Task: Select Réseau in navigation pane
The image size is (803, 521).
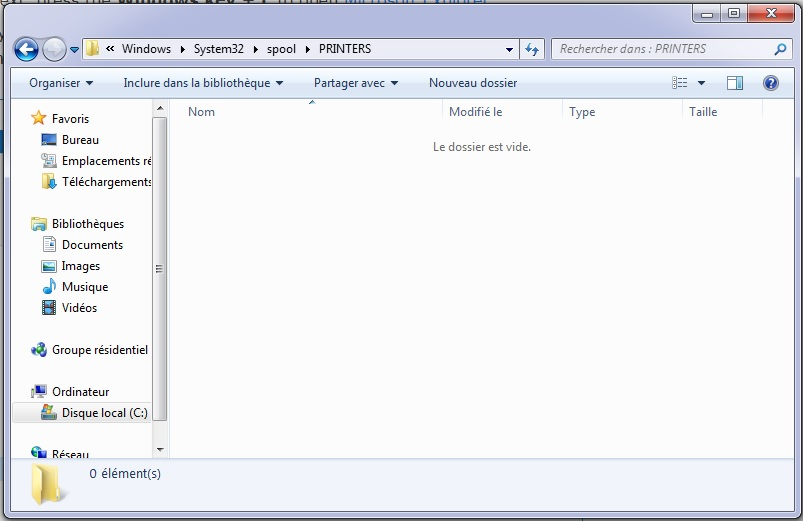Action: [70, 454]
